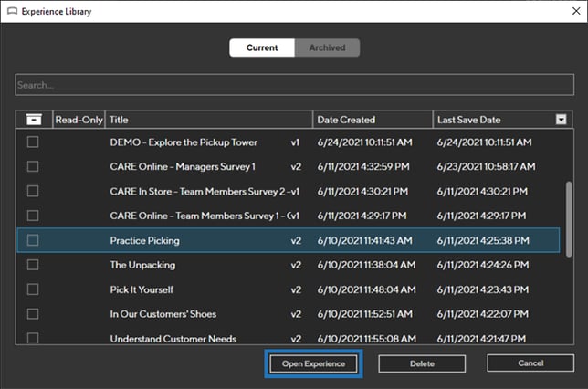The image size is (588, 389).
Task: Click the v1 version of DEMO Pickup Tower
Action: tap(295, 142)
